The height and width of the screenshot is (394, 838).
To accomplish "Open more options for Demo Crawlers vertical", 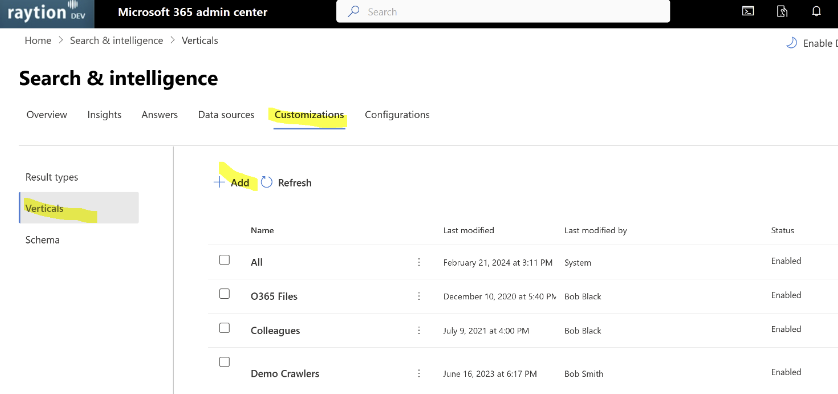I will [x=419, y=374].
